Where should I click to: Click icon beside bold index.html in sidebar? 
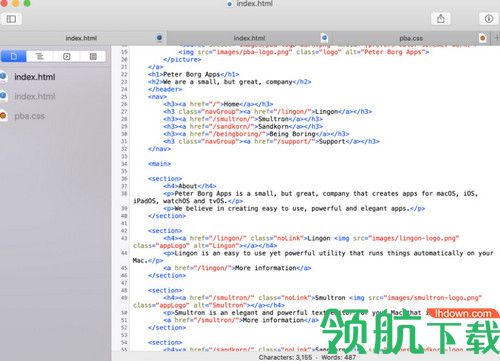coord(3,77)
